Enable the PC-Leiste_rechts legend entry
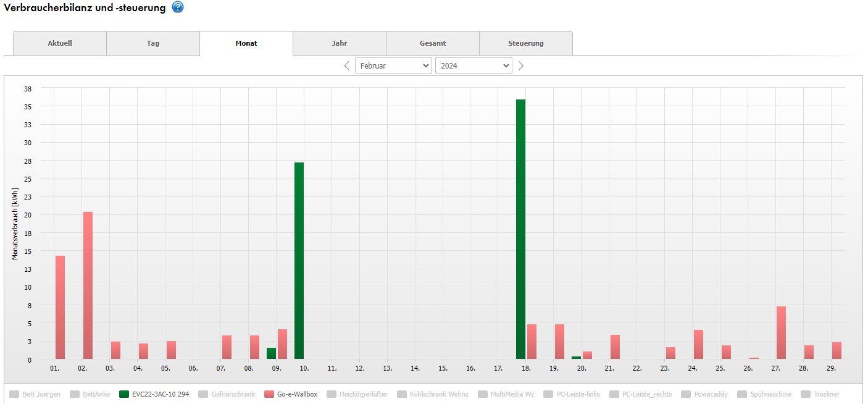The width and height of the screenshot is (868, 404). pos(640,394)
